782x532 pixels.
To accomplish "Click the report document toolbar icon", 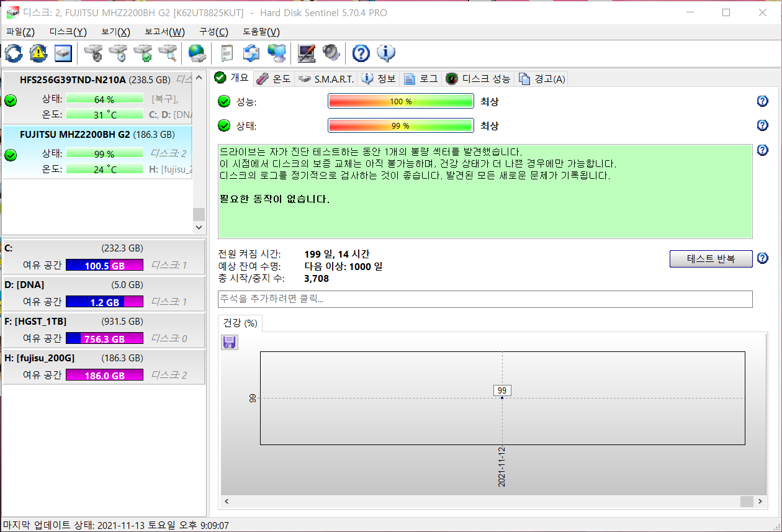I will pyautogui.click(x=227, y=53).
